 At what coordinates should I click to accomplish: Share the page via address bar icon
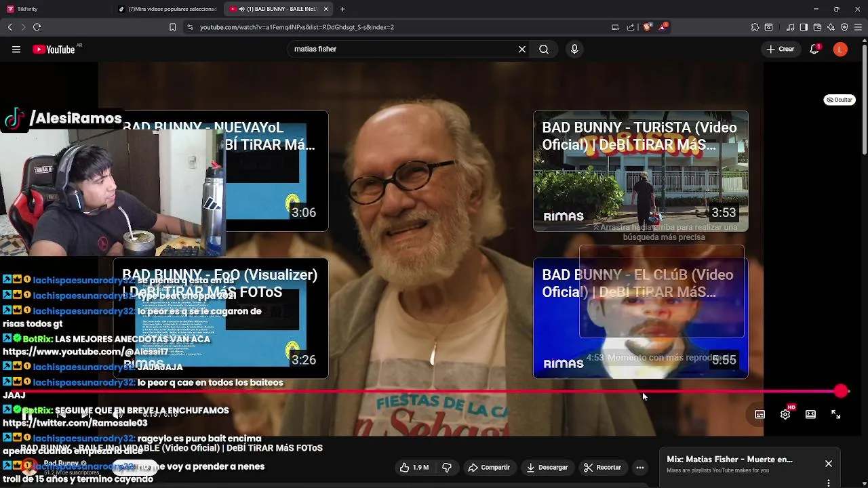point(631,27)
